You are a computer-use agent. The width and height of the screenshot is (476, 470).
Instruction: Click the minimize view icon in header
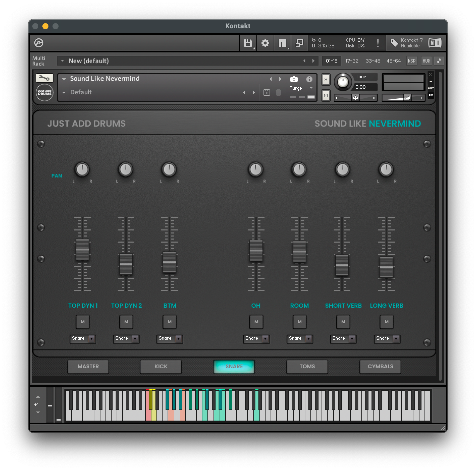pyautogui.click(x=300, y=43)
